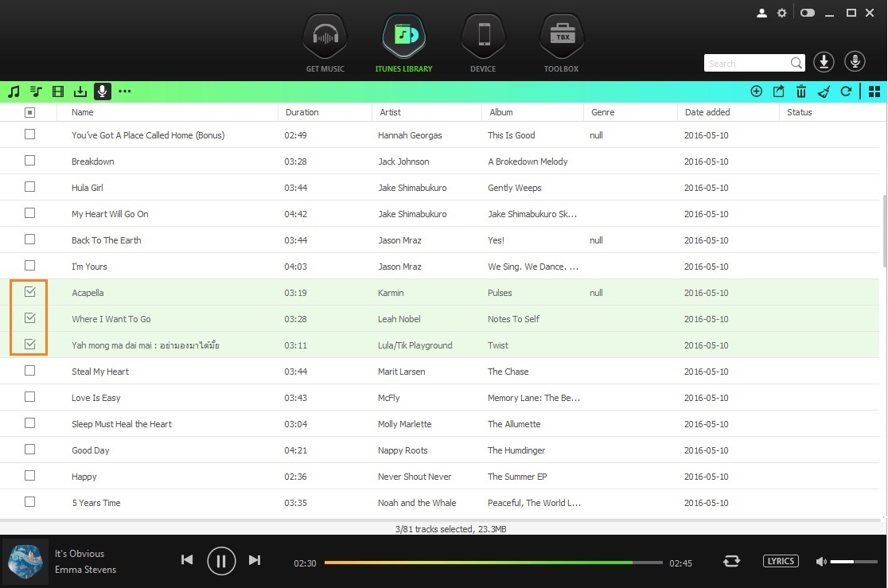Image resolution: width=888 pixels, height=588 pixels.
Task: Delete selected tracks with trash icon
Action: pyautogui.click(x=801, y=92)
